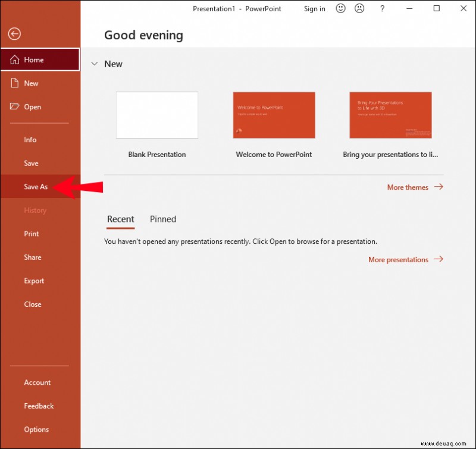Click Close in the sidebar menu
The height and width of the screenshot is (449, 476).
tap(40, 304)
